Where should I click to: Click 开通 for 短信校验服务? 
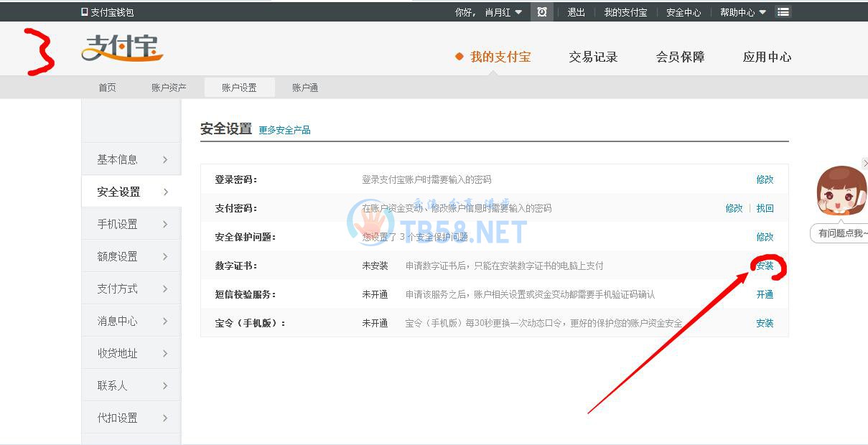pyautogui.click(x=765, y=294)
